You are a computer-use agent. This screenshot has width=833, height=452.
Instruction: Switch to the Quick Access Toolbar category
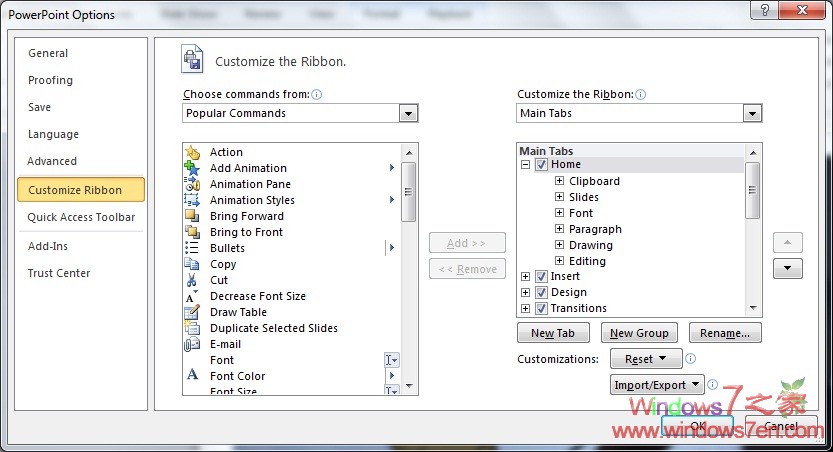pyautogui.click(x=81, y=217)
